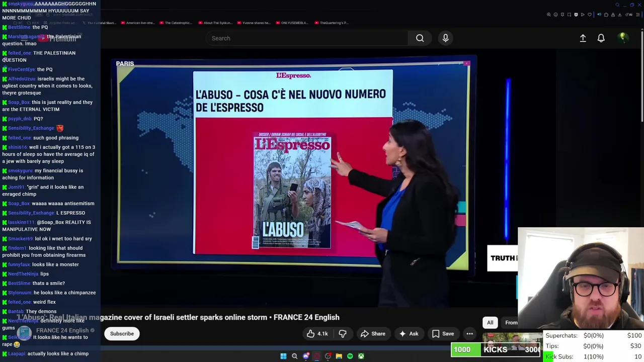Switch to 'The Catastrophic...' browser tab
The height and width of the screenshot is (362, 644).
click(176, 23)
